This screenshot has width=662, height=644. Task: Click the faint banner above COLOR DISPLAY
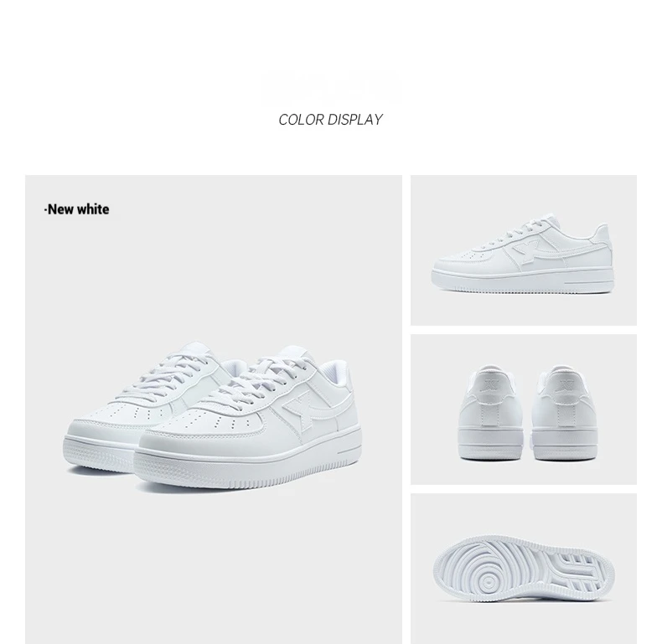click(x=330, y=89)
